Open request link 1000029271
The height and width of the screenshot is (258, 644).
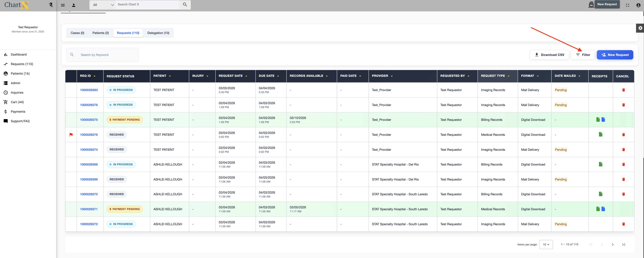point(89,209)
